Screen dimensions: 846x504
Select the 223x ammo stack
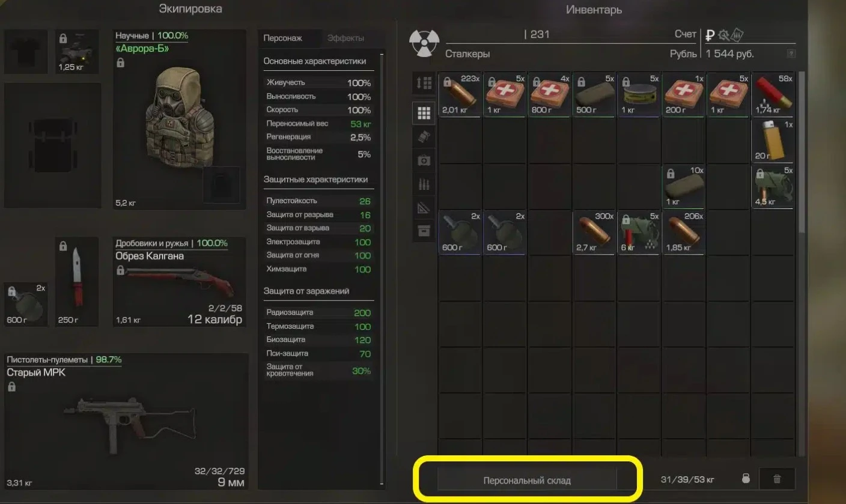tap(460, 95)
